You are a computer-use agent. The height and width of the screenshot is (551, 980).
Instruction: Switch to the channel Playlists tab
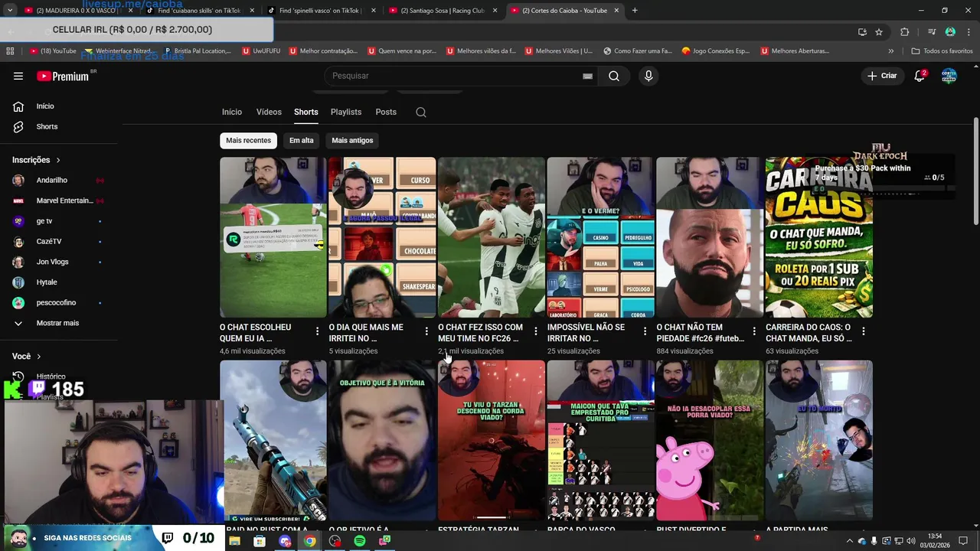click(x=346, y=112)
